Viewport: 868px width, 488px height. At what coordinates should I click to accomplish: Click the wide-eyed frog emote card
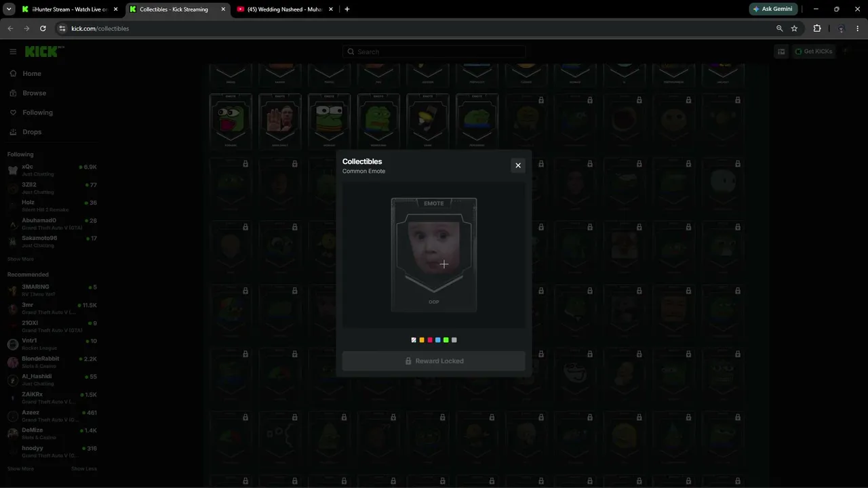[x=330, y=121]
